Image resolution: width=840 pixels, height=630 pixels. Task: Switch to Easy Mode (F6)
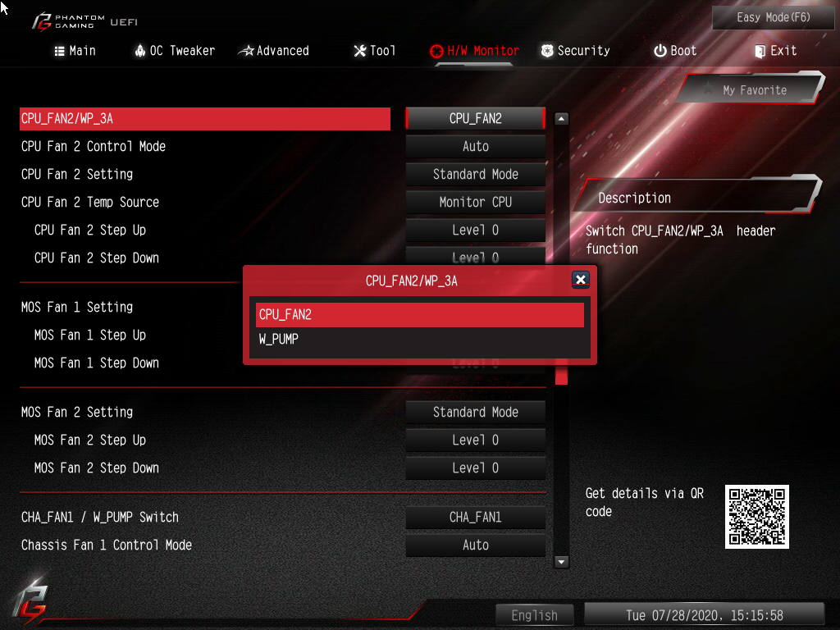tap(773, 18)
